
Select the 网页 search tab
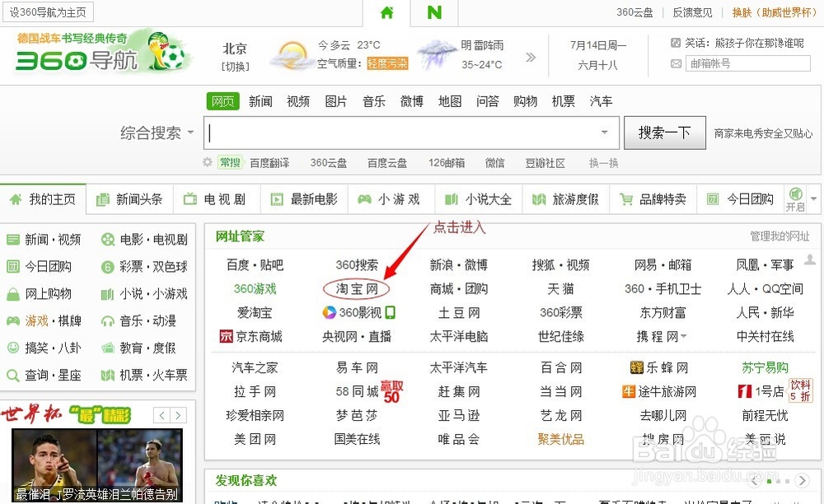pyautogui.click(x=222, y=101)
